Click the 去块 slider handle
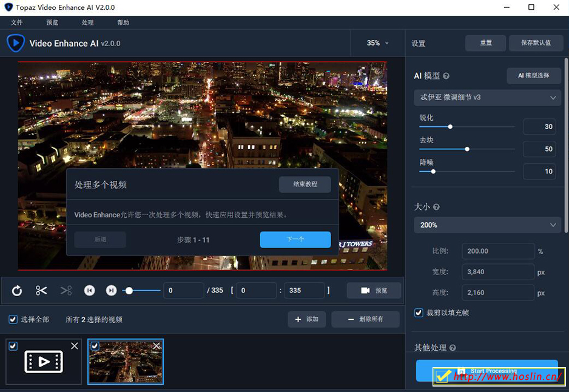The height and width of the screenshot is (392, 569). (467, 149)
